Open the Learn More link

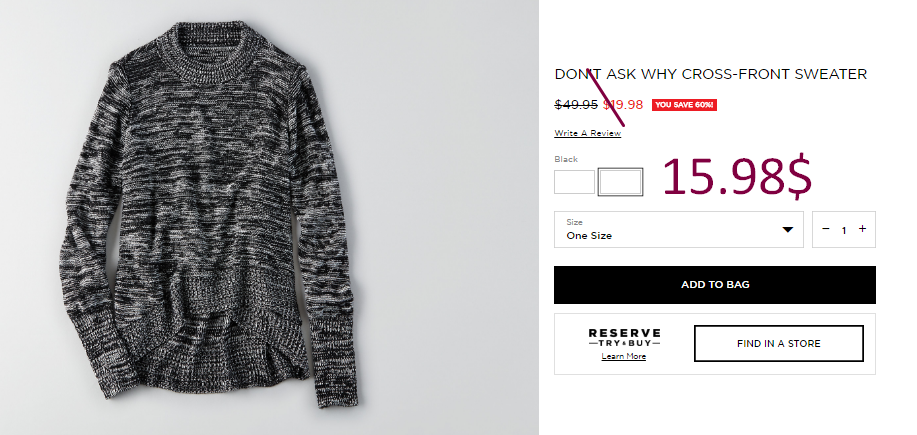pos(623,357)
